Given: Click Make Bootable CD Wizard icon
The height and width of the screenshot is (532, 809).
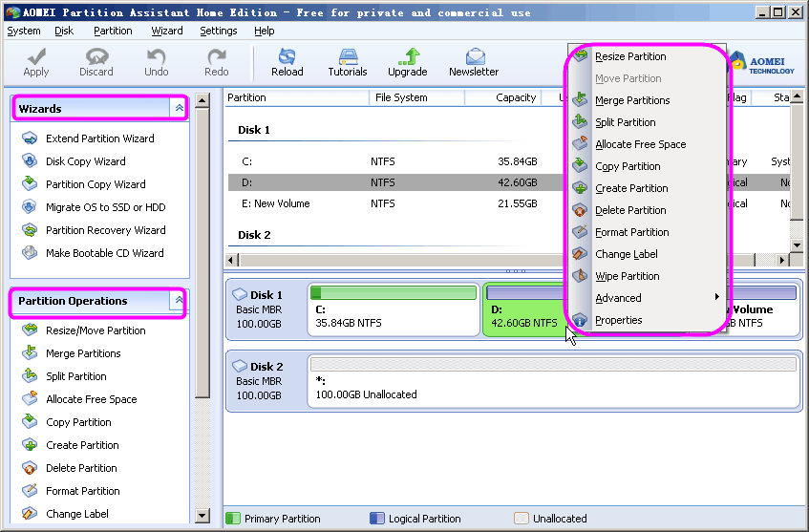Looking at the screenshot, I should (x=30, y=252).
